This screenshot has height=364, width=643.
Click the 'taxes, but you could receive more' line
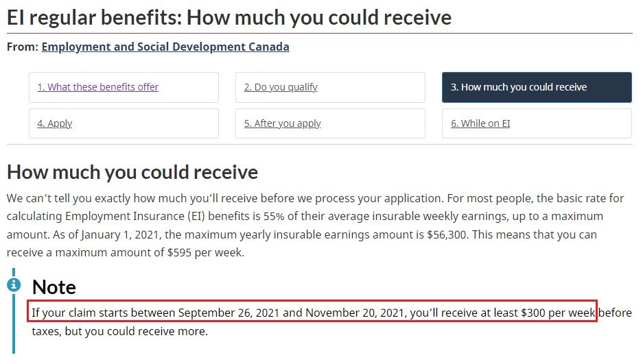[119, 331]
